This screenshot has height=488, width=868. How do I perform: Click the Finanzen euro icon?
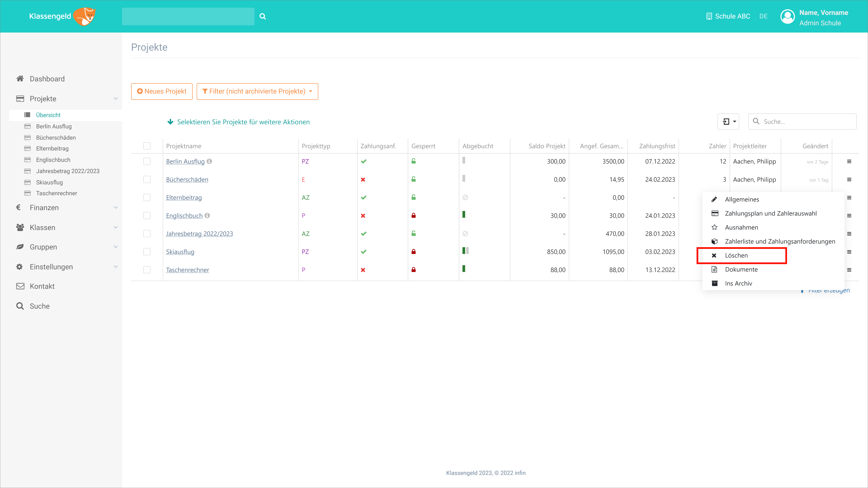click(18, 207)
